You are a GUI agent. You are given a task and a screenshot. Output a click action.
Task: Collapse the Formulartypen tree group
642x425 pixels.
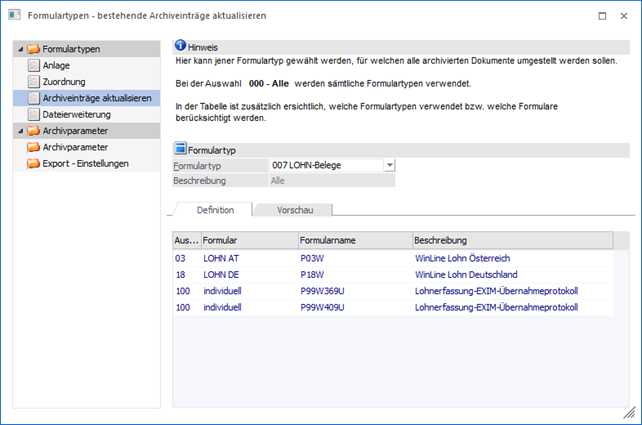(21, 49)
